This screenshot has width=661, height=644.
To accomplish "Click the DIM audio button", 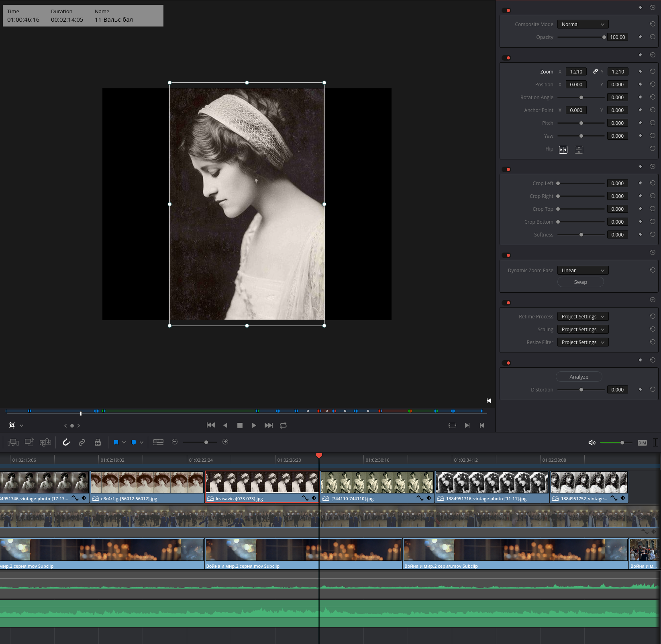I will coord(642,442).
